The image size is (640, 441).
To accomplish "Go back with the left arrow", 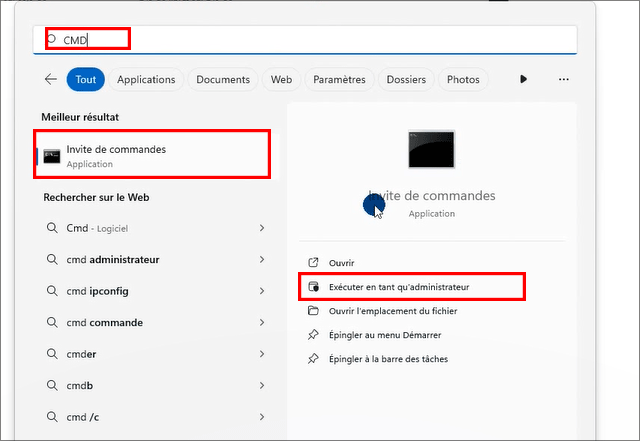I will pos(51,79).
